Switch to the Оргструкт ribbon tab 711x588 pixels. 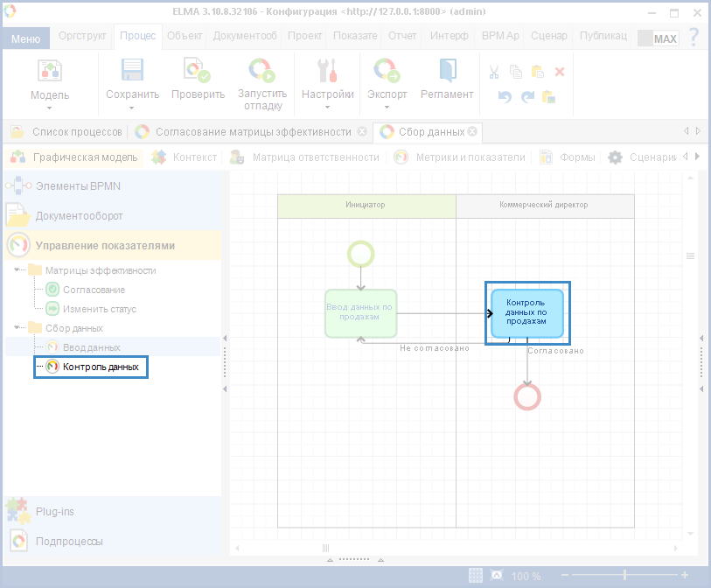[x=82, y=36]
